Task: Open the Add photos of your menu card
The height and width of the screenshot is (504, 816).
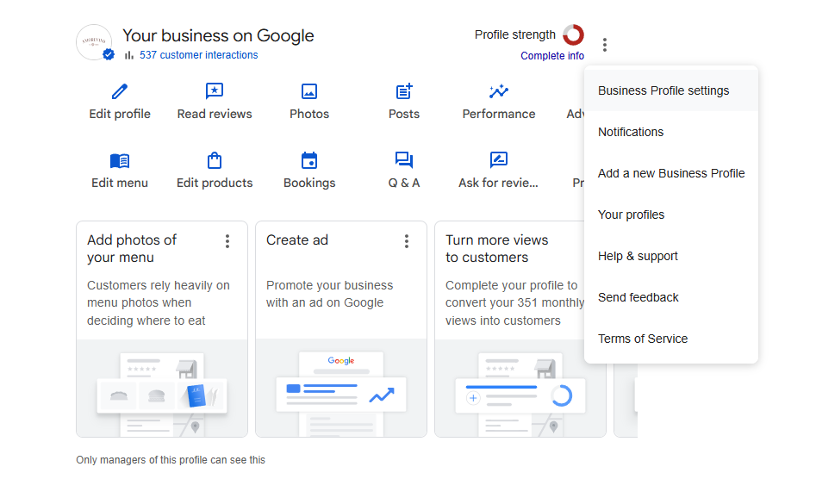Action: (x=162, y=329)
